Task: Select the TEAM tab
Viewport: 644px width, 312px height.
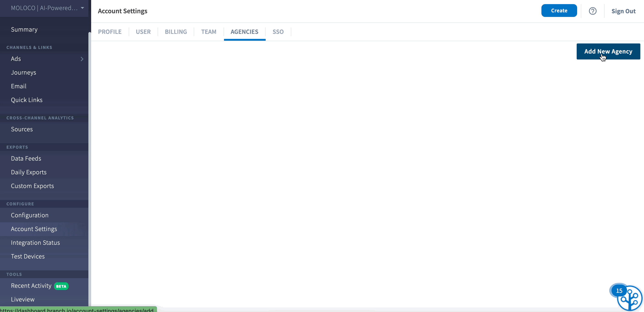Action: [x=208, y=32]
